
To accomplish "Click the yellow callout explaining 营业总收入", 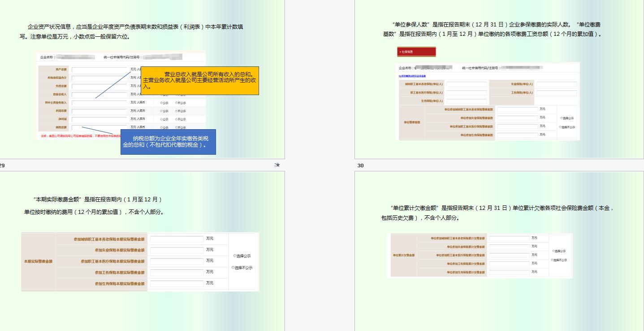I will point(200,81).
